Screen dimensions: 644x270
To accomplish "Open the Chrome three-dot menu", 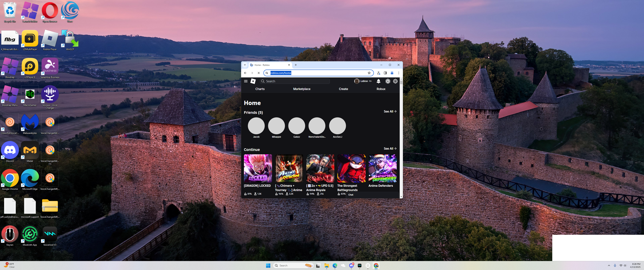I will coord(399,73).
